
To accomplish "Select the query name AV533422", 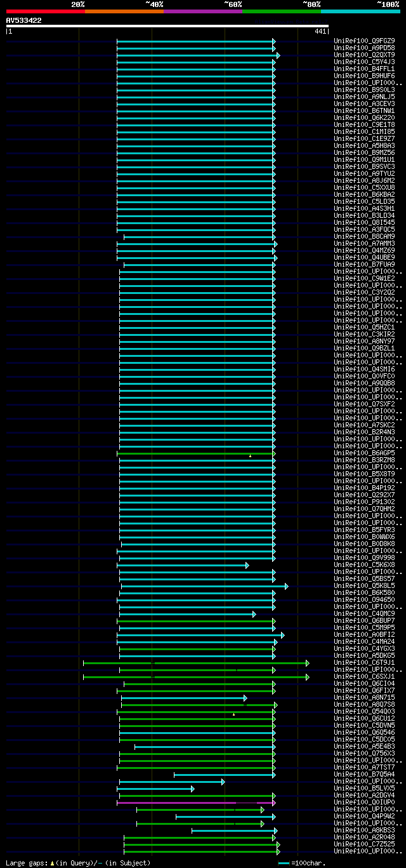I will click(24, 20).
